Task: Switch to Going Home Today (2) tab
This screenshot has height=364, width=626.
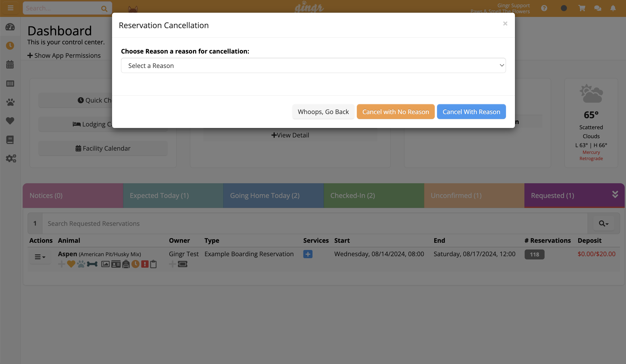Action: coord(274,196)
